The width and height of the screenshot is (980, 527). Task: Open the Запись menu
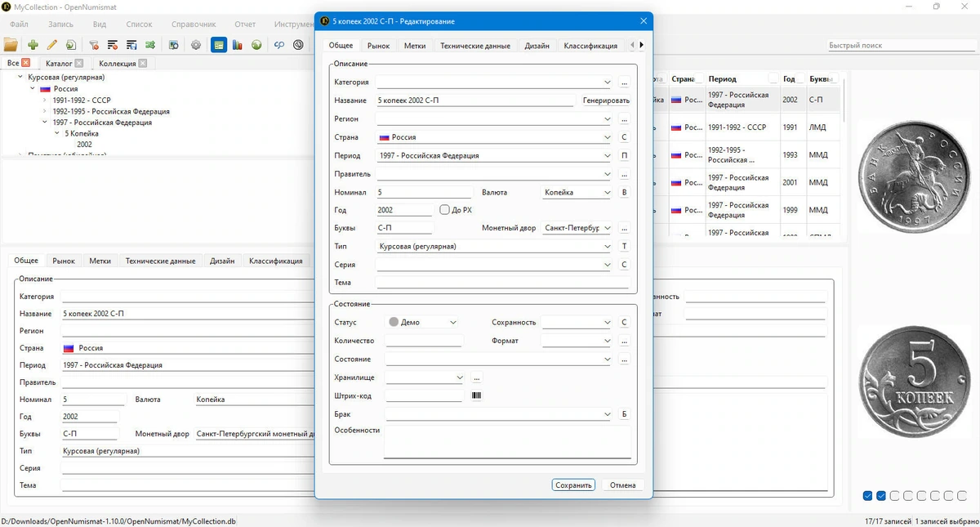coord(61,25)
